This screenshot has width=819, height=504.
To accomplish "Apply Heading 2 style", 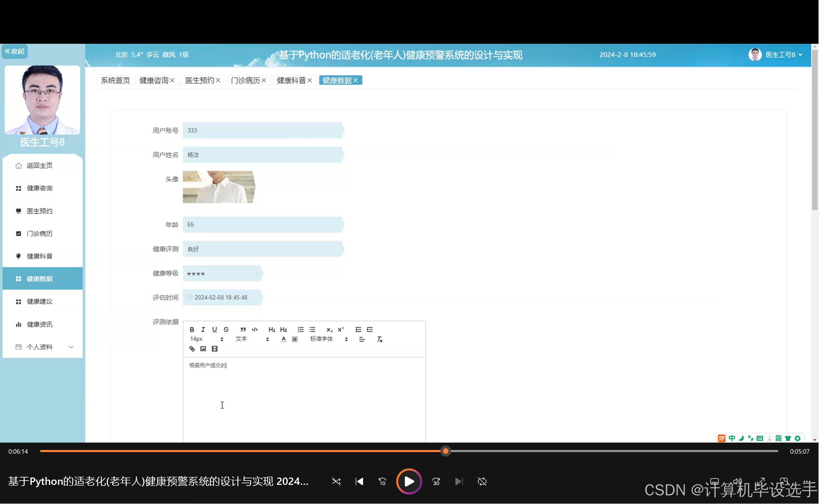I will click(x=283, y=329).
